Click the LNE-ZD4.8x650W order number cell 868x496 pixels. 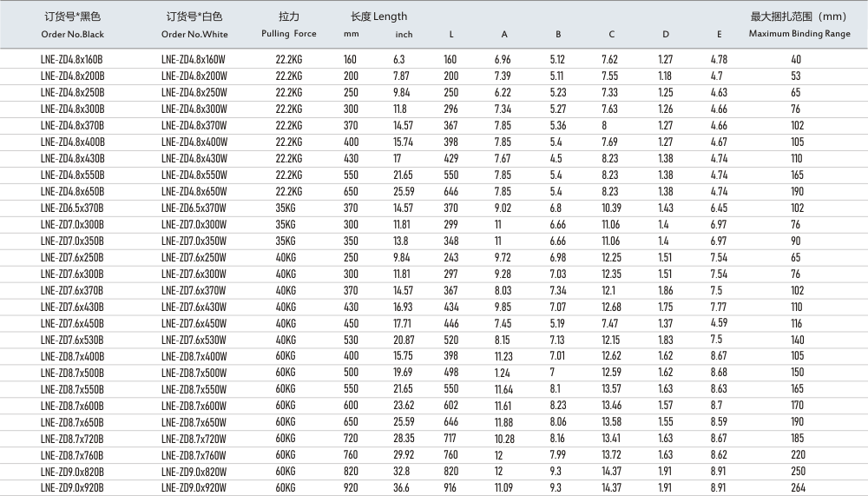pyautogui.click(x=194, y=191)
